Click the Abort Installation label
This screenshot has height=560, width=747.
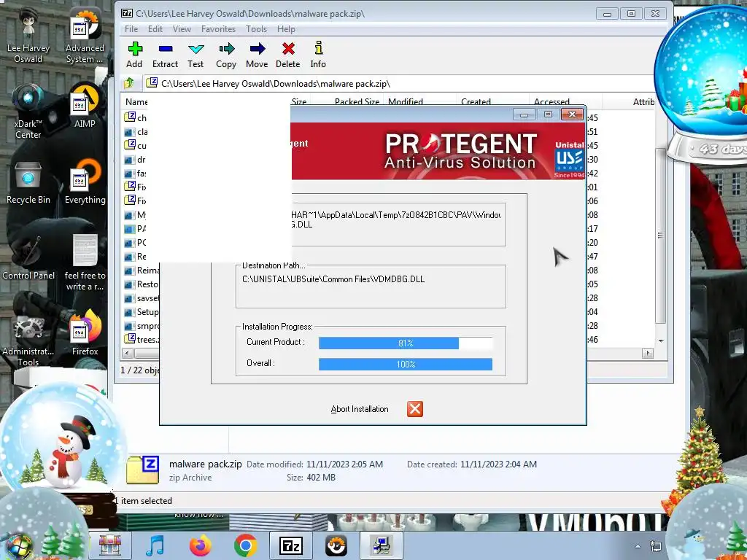tap(360, 409)
